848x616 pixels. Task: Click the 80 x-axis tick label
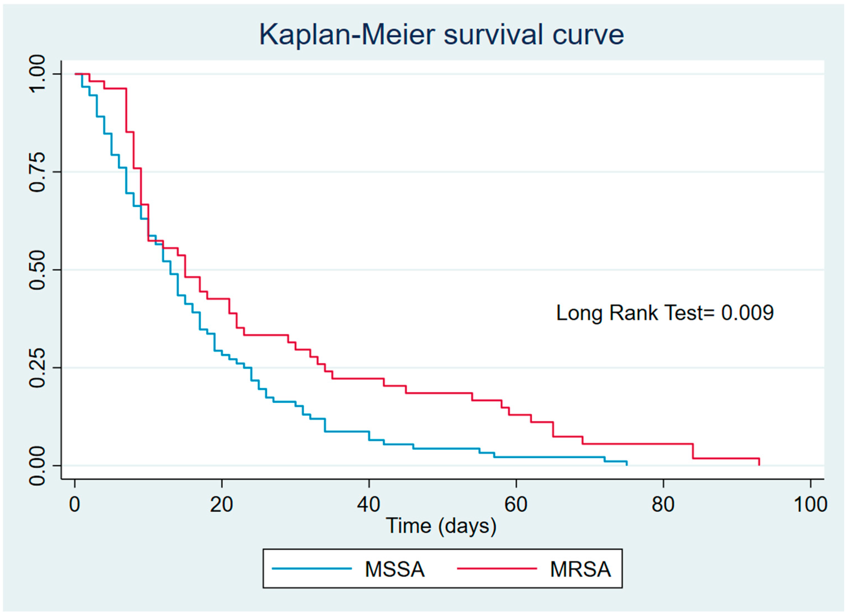click(663, 504)
